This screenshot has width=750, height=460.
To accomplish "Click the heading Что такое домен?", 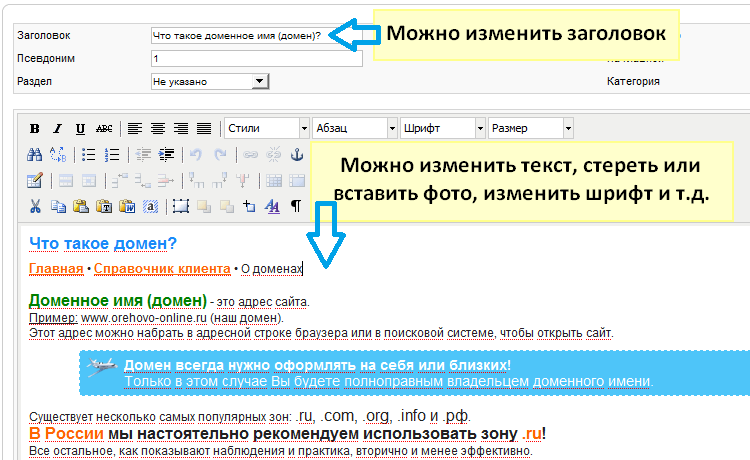I will (103, 243).
